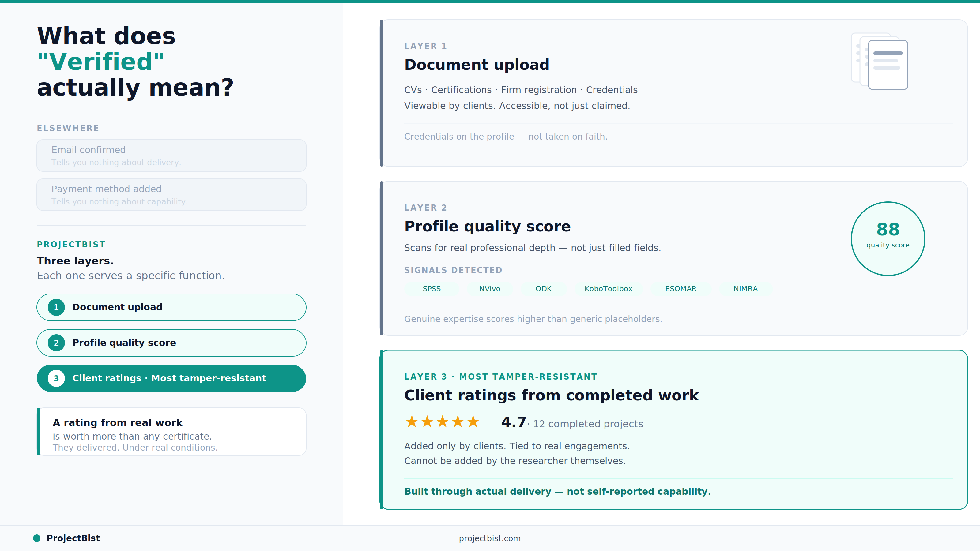Click the teal ProjectBist logo dot in footer
Image resolution: width=980 pixels, height=551 pixels.
[x=36, y=538]
